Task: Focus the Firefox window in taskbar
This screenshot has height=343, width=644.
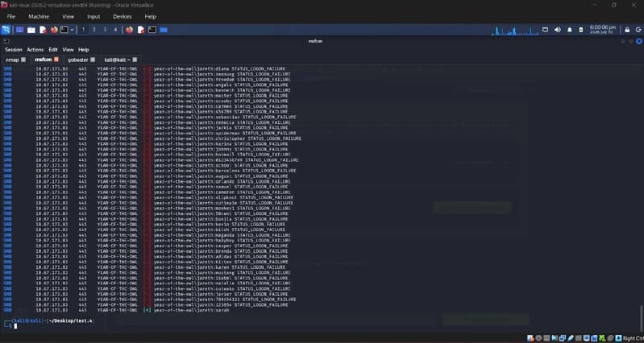Action: point(130,30)
